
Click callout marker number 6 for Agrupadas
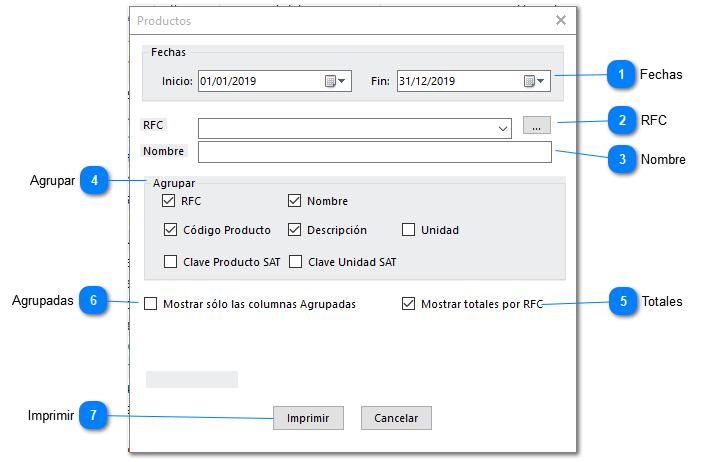[94, 301]
